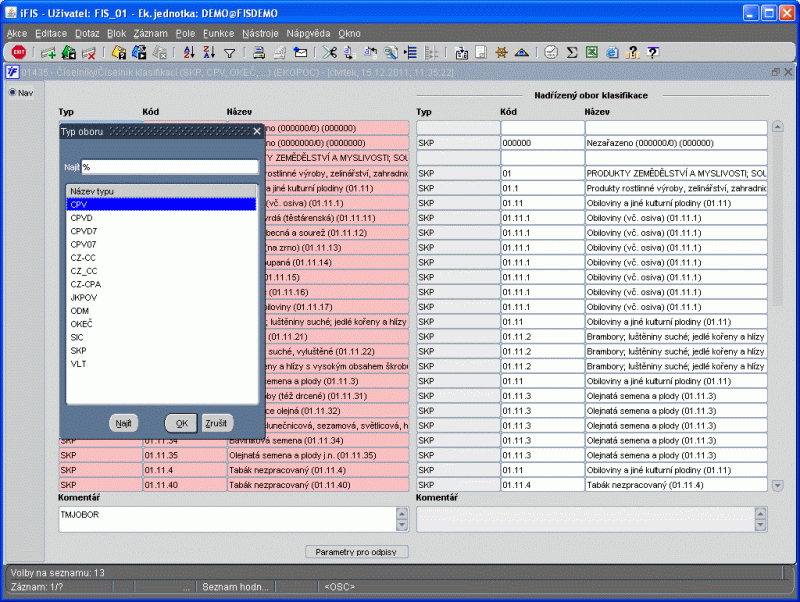Click scroll up arrow of classification table

pos(778,127)
